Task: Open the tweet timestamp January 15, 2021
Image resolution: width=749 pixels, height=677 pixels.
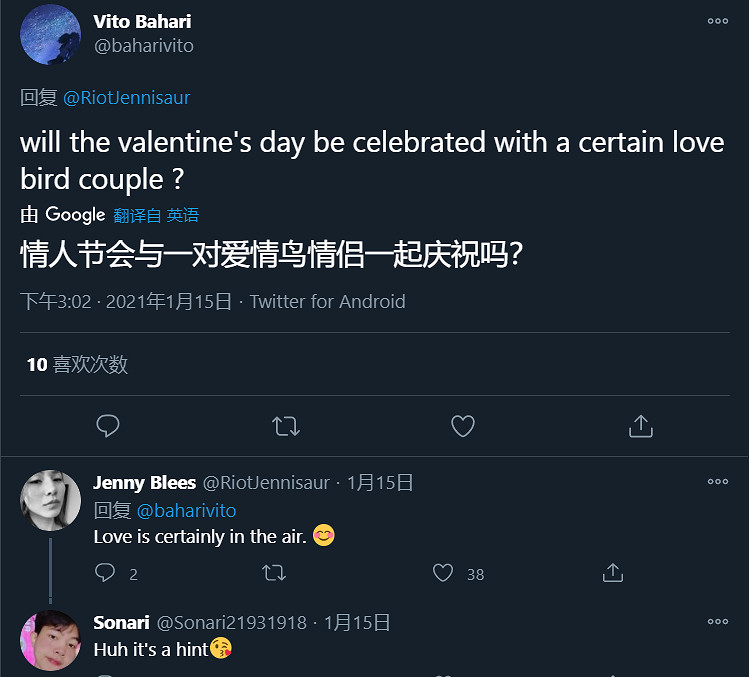Action: (x=126, y=301)
